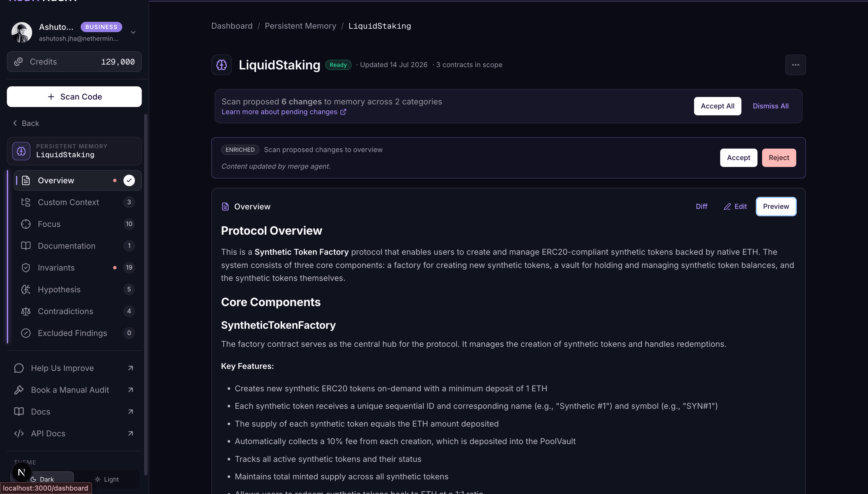Click the plus icon in Scan Code
The image size is (868, 494).
(51, 97)
